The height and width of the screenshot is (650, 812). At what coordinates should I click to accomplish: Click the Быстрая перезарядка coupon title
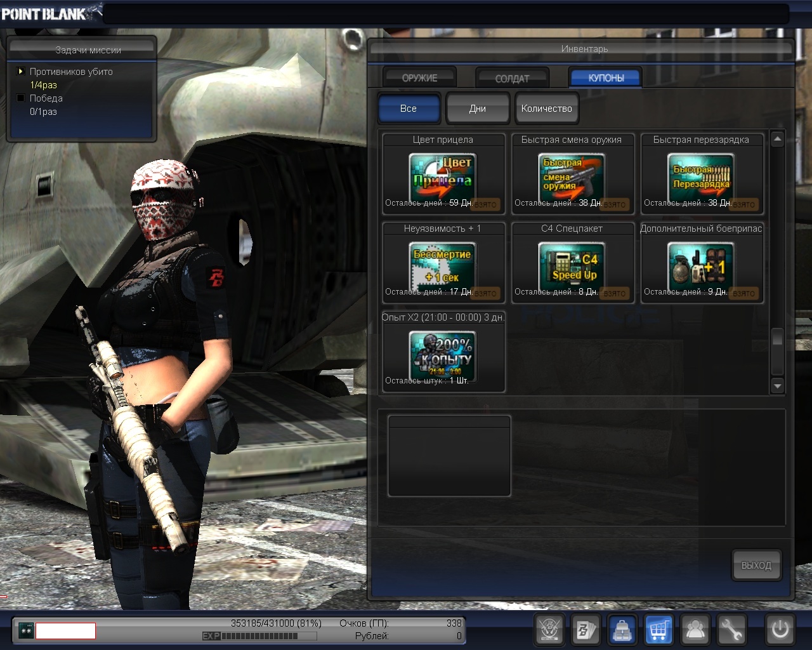coord(701,140)
